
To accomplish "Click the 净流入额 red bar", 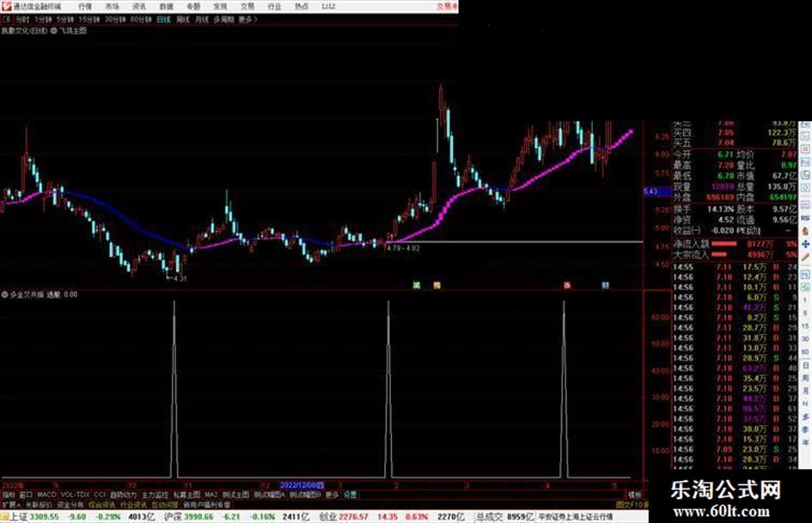I will [724, 243].
